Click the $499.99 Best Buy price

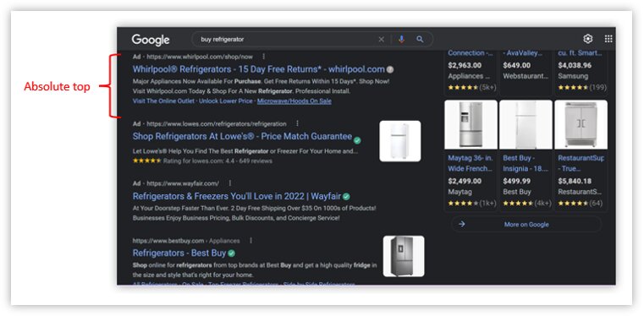click(x=517, y=181)
